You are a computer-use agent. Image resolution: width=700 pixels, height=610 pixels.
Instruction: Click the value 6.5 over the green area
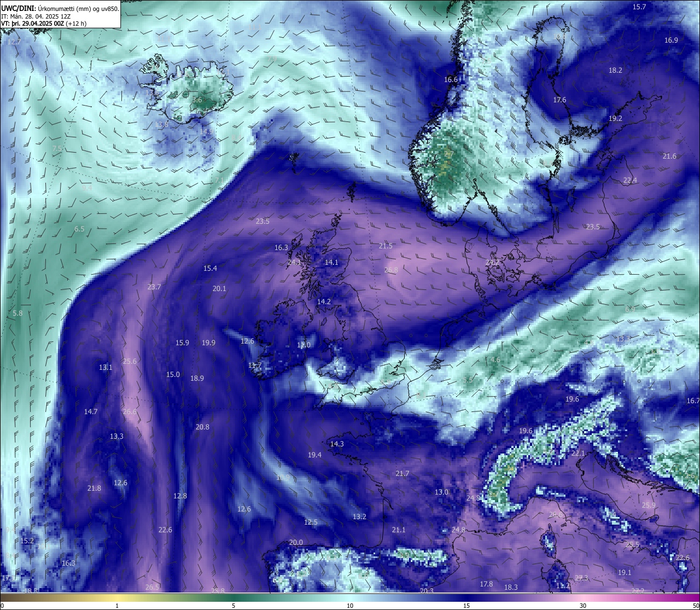pyautogui.click(x=79, y=229)
